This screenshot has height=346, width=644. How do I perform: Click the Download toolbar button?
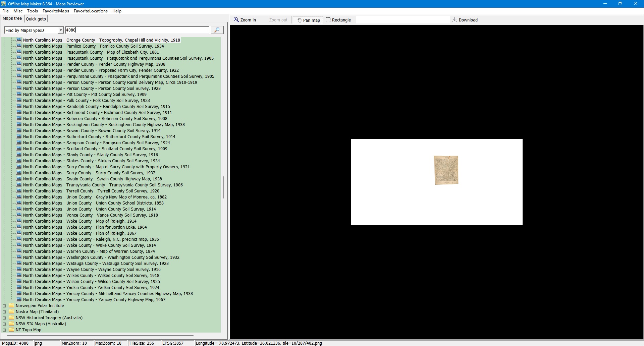pos(465,20)
